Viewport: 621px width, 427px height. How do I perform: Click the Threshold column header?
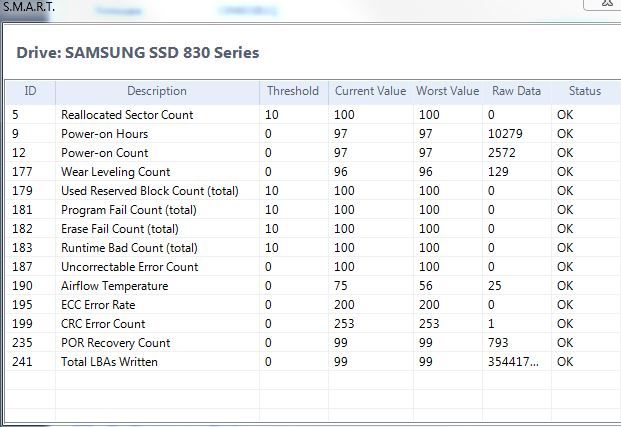tap(293, 92)
